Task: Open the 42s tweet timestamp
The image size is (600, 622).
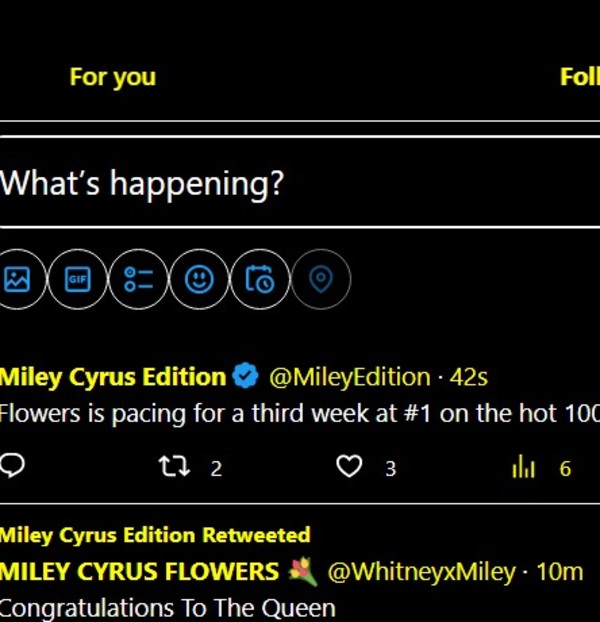Action: click(x=469, y=377)
